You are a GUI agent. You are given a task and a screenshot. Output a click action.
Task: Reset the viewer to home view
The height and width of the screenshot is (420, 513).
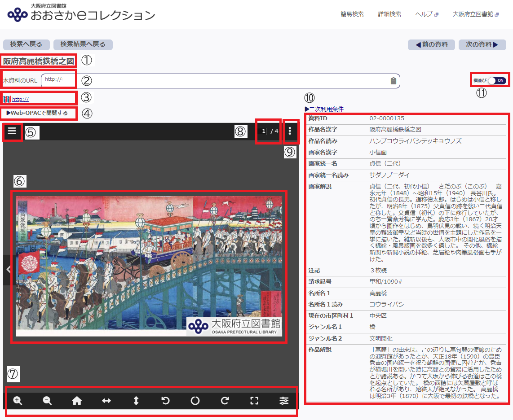point(77,400)
